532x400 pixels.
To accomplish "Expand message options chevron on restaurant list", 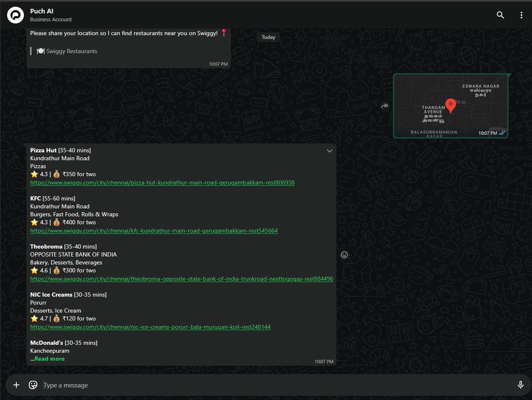I will coord(329,151).
